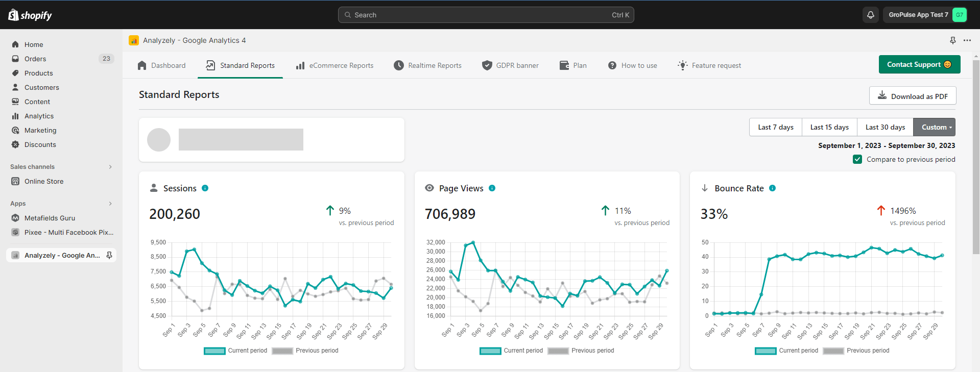The image size is (980, 372).
Task: Select the Last 7 days range
Action: click(775, 127)
